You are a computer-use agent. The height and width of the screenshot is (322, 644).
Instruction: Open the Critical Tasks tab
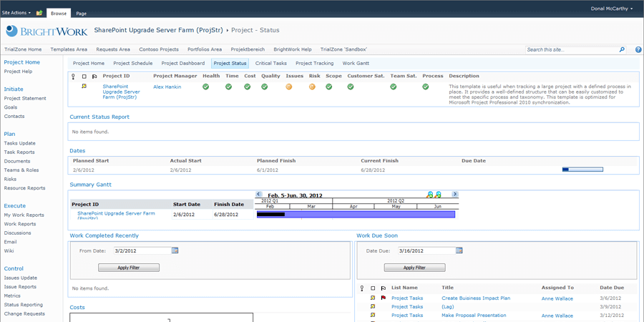271,63
